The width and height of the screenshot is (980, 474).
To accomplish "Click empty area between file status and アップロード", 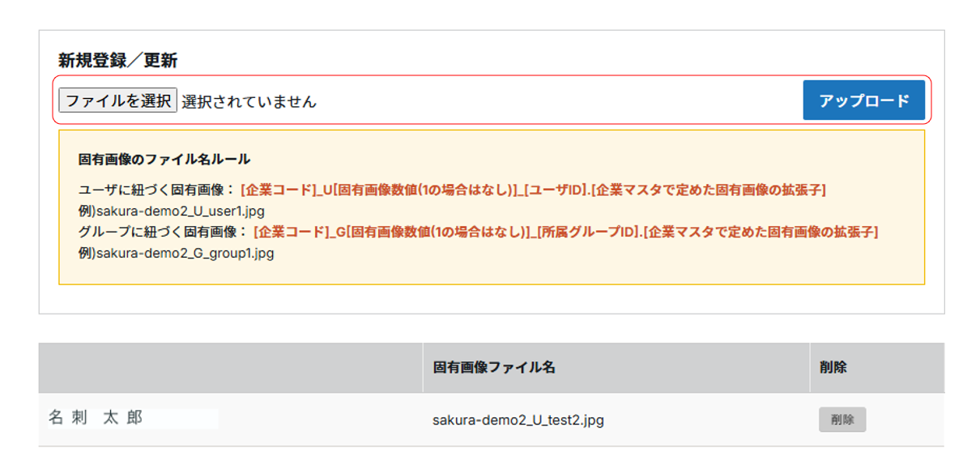I will pos(559,101).
